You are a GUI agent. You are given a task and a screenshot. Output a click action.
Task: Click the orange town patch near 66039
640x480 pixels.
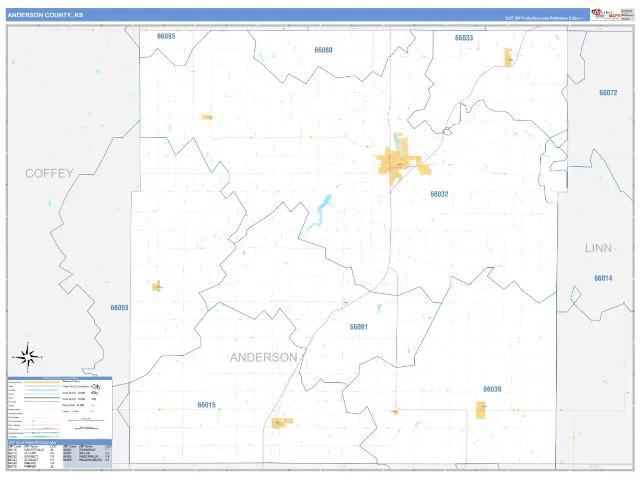[481, 410]
